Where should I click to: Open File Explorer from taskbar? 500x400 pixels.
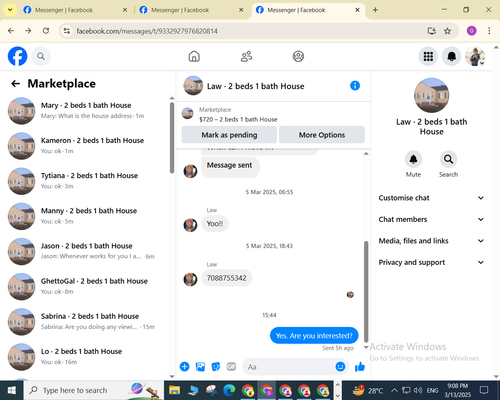(x=174, y=390)
